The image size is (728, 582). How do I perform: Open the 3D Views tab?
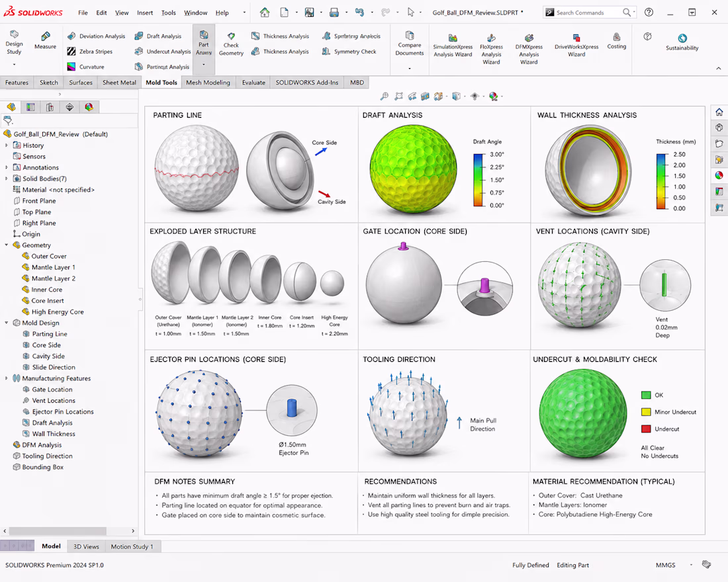pyautogui.click(x=86, y=546)
